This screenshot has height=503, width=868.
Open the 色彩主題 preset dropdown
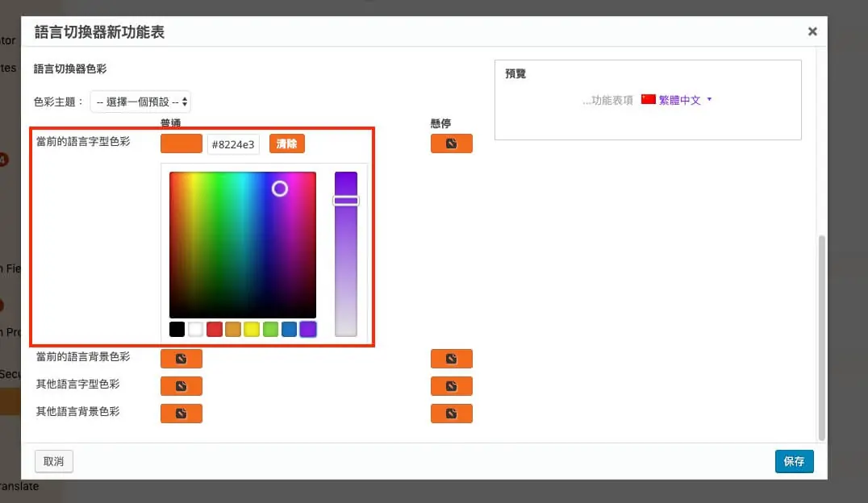[x=140, y=102]
